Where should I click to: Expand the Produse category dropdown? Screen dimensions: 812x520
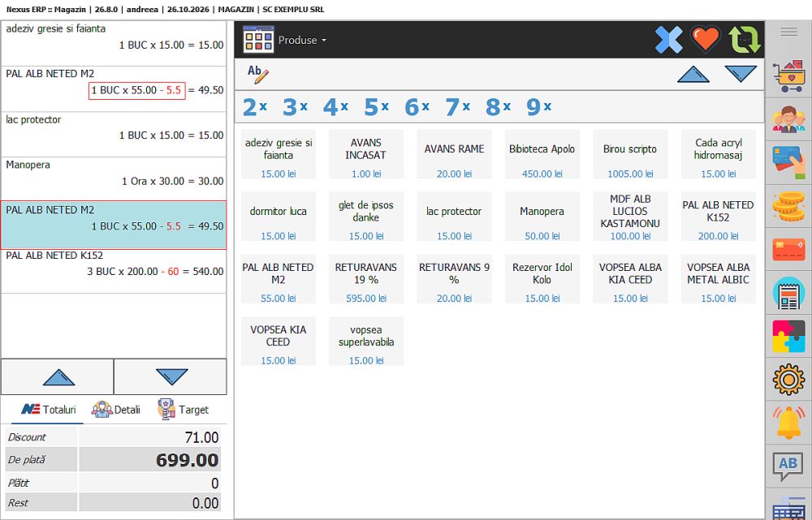pos(302,41)
